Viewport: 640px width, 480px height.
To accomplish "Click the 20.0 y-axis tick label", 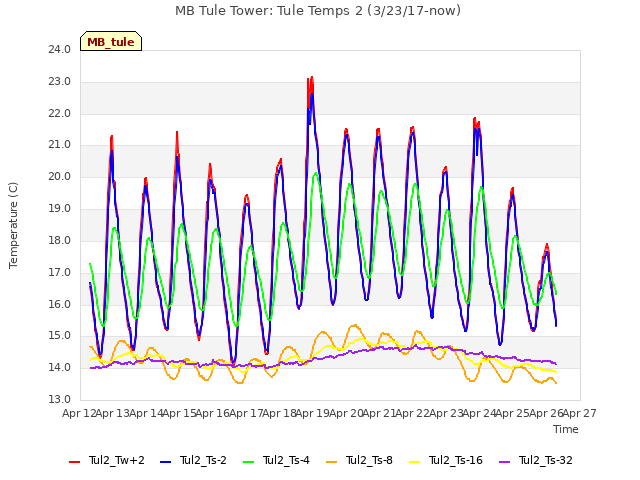I will pos(60,177).
